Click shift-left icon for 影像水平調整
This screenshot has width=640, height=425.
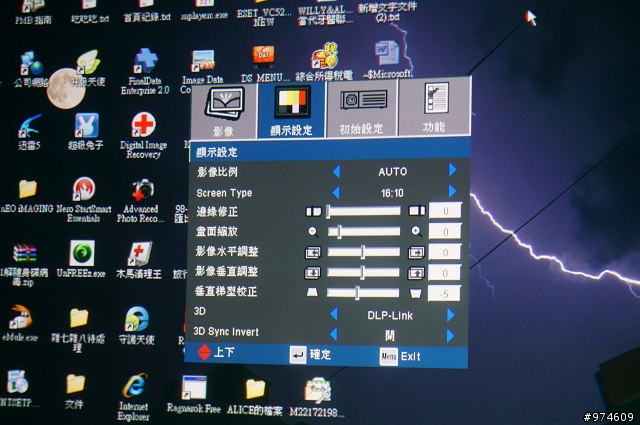tap(313, 252)
